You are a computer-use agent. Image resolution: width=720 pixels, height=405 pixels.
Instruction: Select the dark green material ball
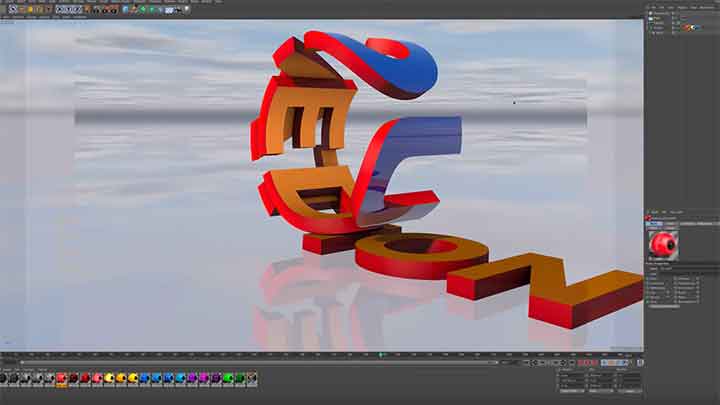click(240, 378)
